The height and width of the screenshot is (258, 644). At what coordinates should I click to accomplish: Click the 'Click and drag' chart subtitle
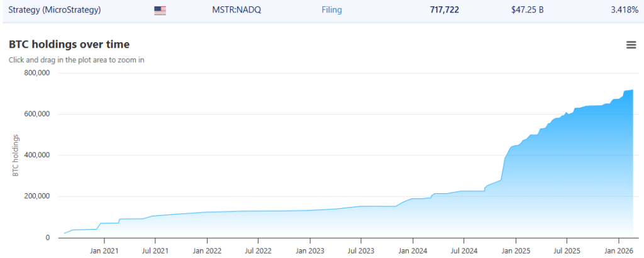76,60
